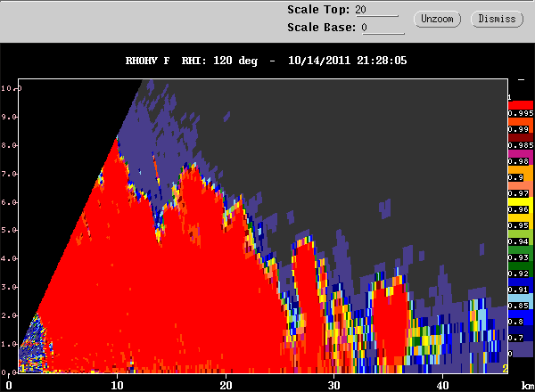
Task: Pick the salmon swatch above 0.97
Action: click(521, 185)
